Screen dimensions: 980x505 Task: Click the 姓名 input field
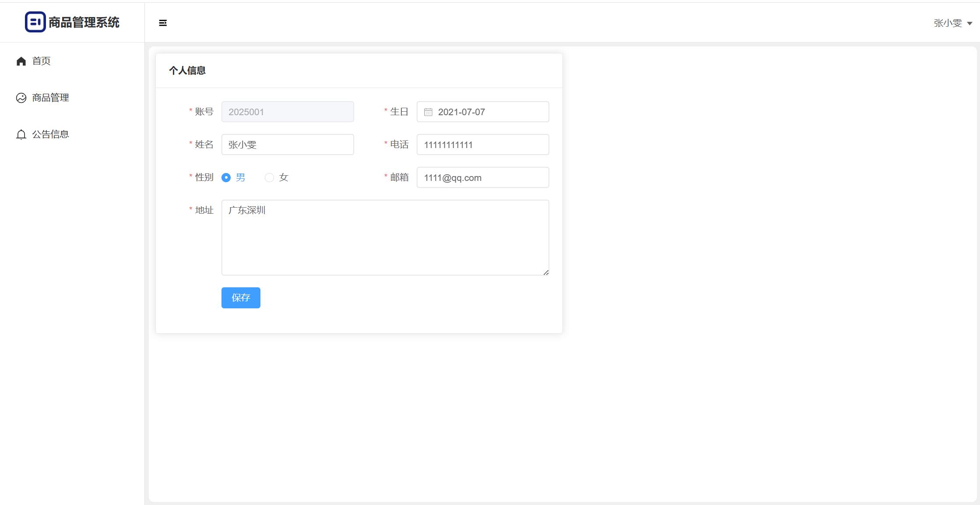[288, 145]
